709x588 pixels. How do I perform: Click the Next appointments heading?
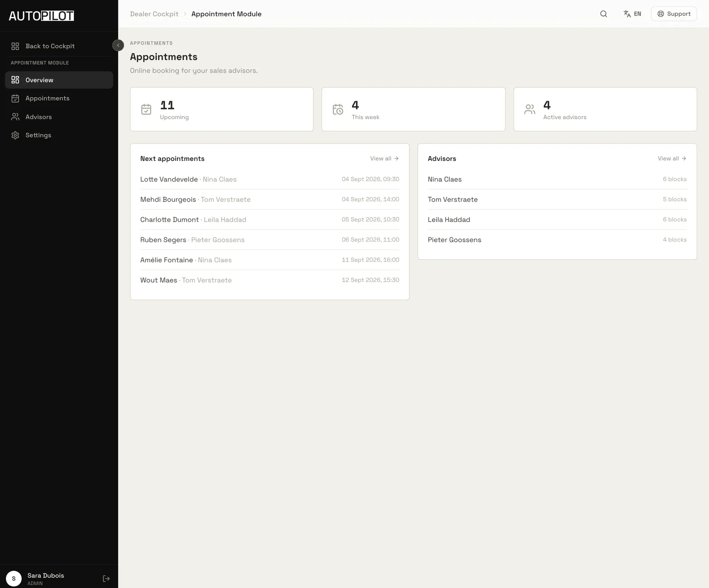pos(172,159)
